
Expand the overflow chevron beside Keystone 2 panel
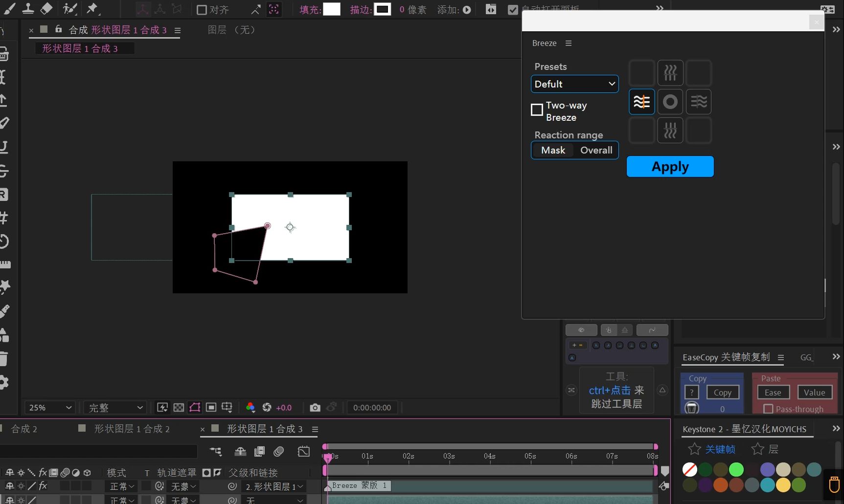pyautogui.click(x=836, y=428)
